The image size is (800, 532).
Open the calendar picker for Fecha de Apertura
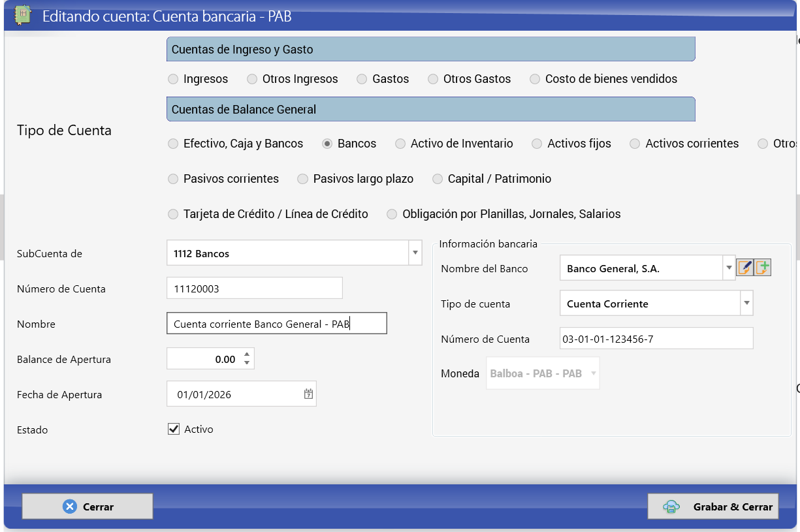point(308,394)
